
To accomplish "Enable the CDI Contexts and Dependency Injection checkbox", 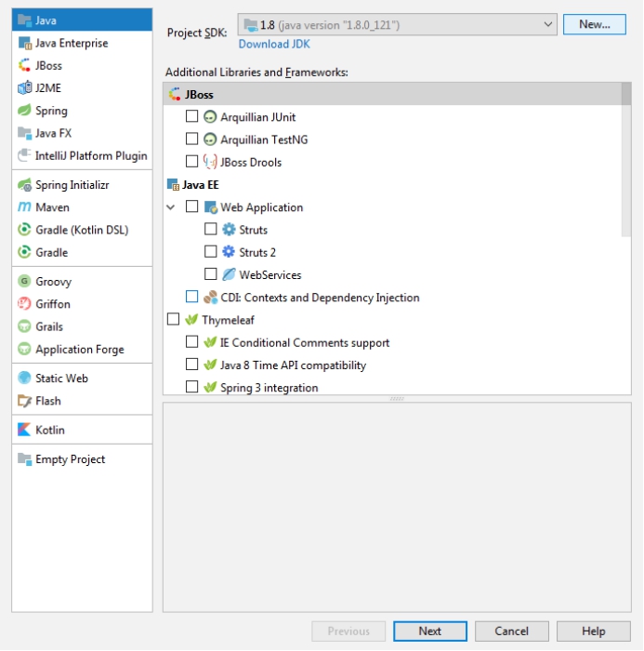I will 191,297.
